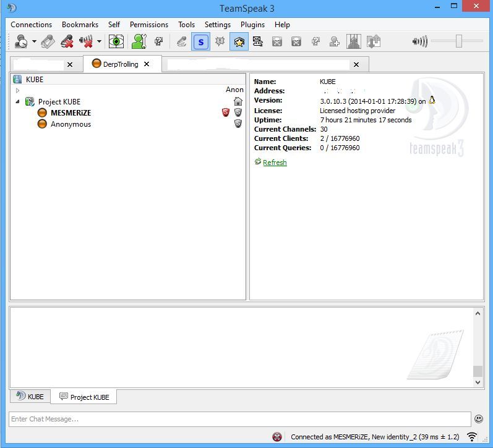Click the greyed question mark toolbar icon
Viewport: 493px width, 448px height.
click(315, 41)
